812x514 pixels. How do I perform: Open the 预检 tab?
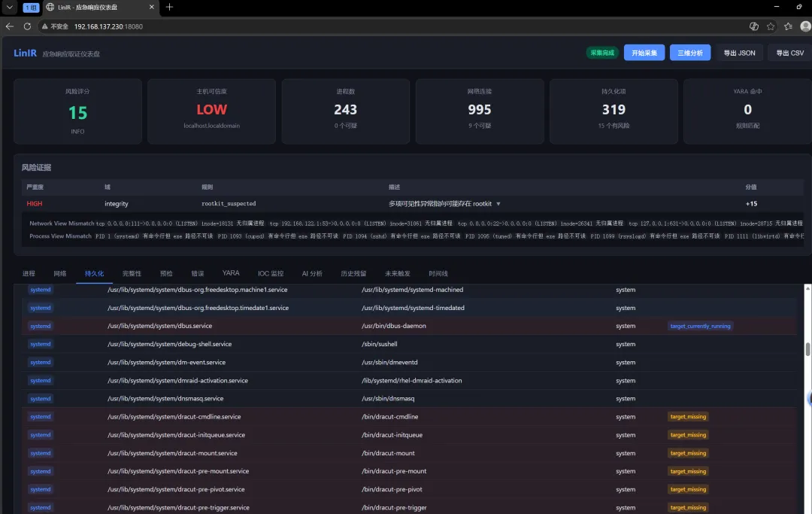166,274
